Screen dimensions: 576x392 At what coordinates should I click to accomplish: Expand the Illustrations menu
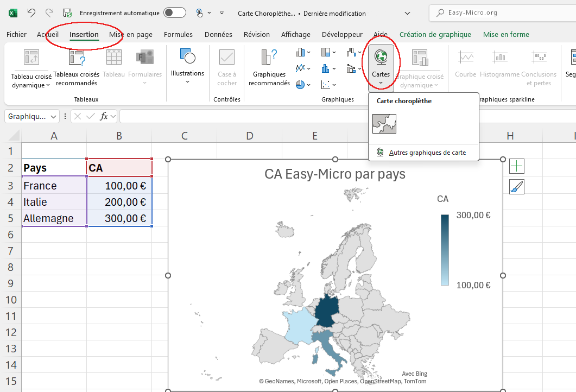(187, 66)
